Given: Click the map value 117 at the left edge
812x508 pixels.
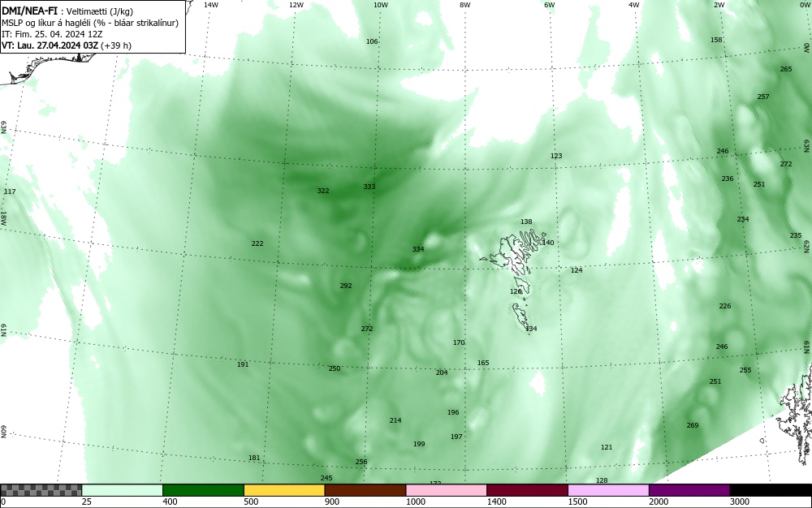Looking at the screenshot, I should pyautogui.click(x=10, y=192).
